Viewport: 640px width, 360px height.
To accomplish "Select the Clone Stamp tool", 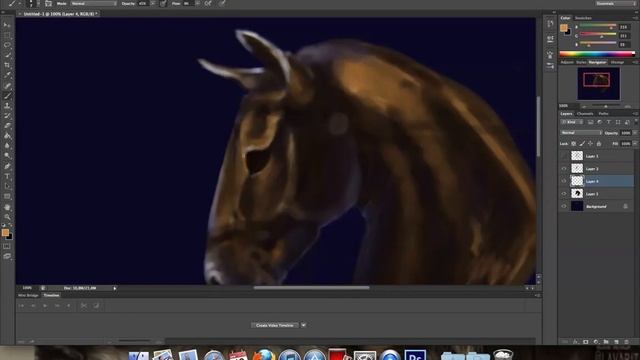I will coord(7,106).
